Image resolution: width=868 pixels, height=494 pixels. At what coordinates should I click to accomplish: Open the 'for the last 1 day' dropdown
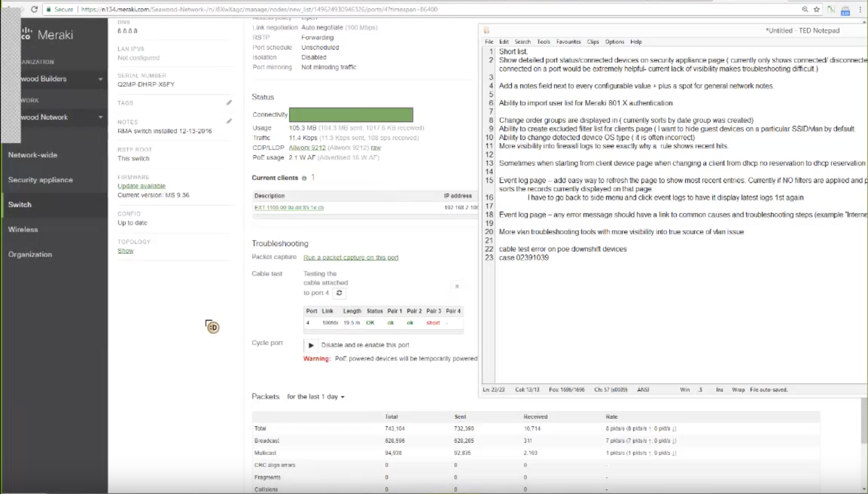tap(315, 396)
